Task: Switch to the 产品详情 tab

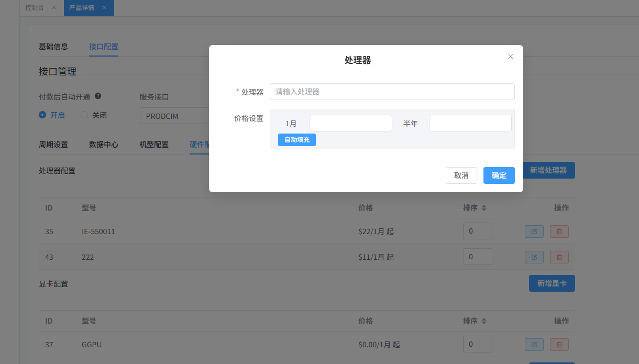Action: coord(82,8)
